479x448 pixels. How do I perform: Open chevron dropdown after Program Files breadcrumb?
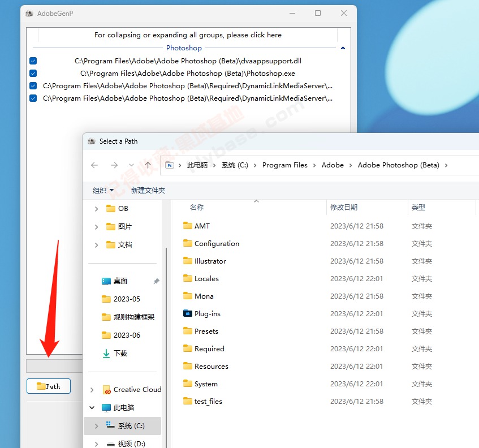coord(314,165)
